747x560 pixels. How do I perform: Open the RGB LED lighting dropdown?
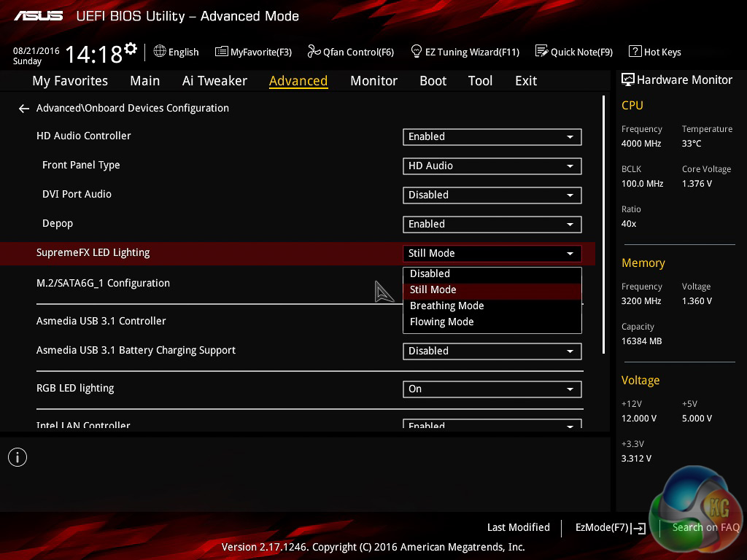point(492,389)
